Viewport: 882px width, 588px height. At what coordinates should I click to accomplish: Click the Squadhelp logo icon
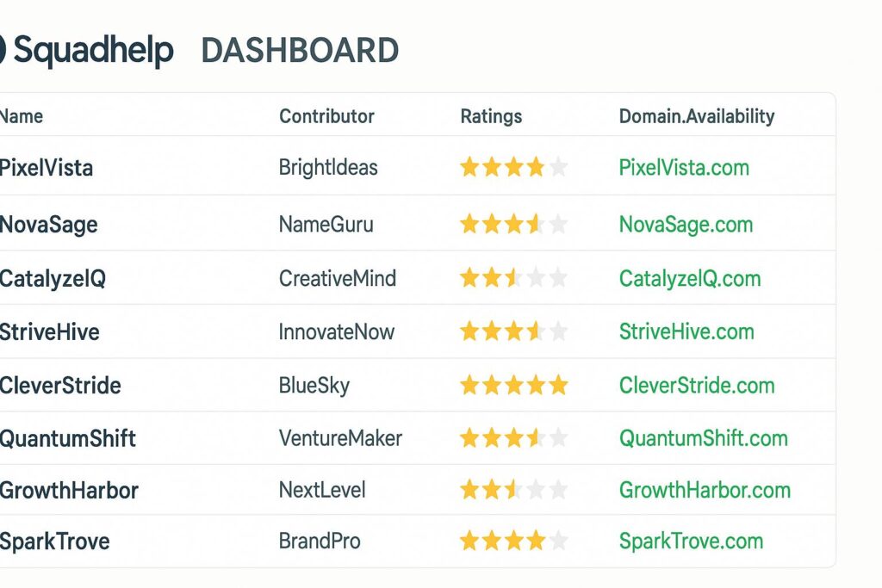tap(4, 49)
